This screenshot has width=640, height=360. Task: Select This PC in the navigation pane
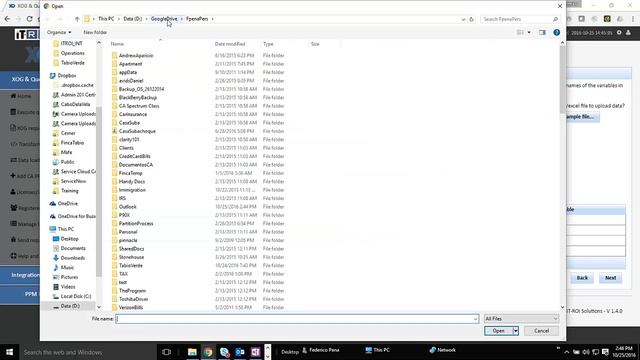[x=66, y=229]
